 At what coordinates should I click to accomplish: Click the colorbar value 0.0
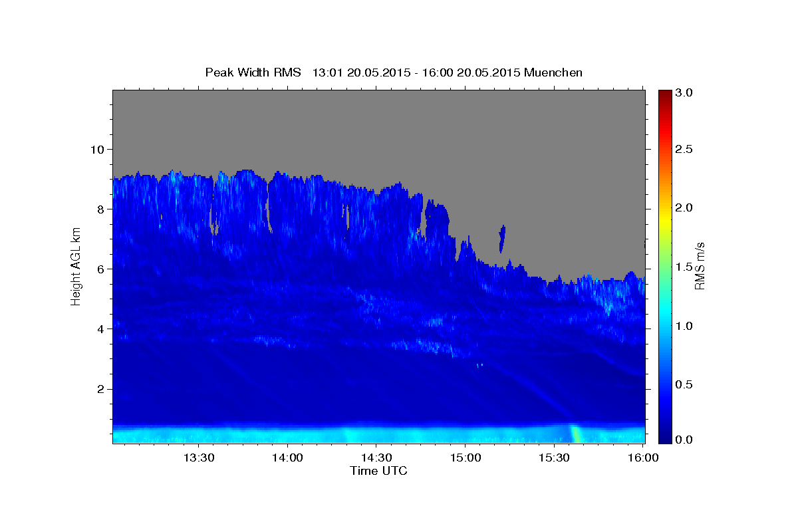click(684, 440)
